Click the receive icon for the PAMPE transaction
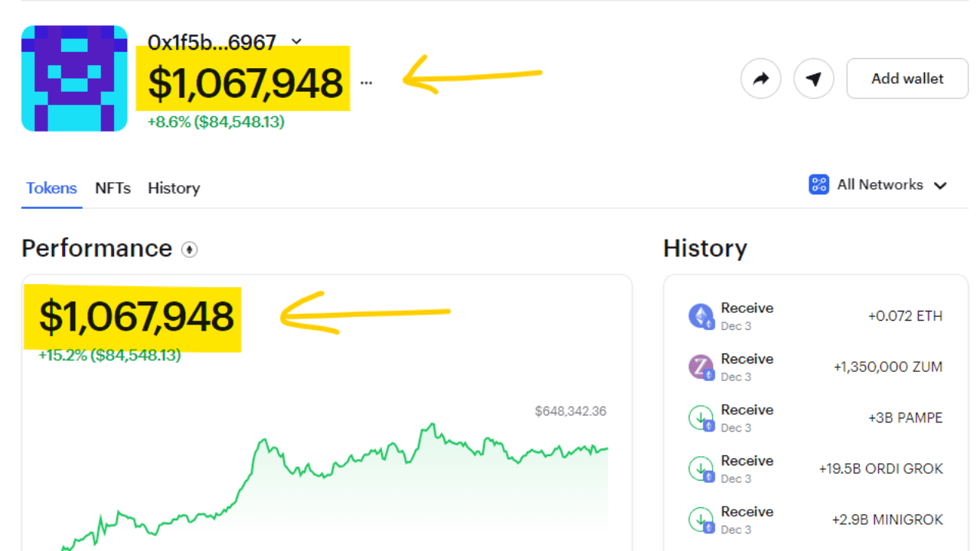The width and height of the screenshot is (980, 551). pos(701,418)
